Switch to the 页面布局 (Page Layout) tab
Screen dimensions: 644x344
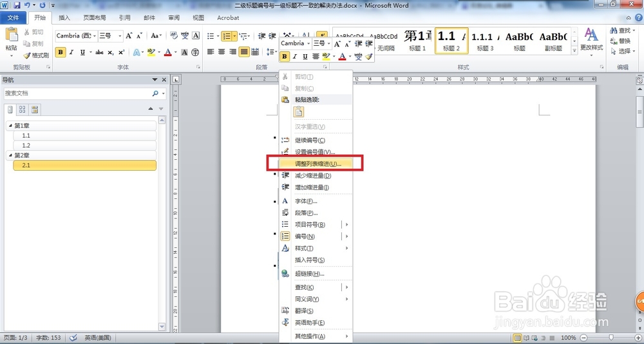[x=95, y=17]
